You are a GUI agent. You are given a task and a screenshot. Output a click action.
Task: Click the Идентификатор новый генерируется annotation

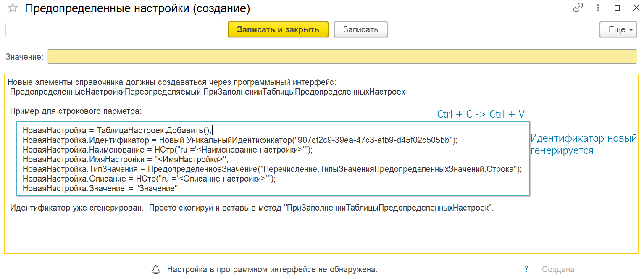tap(583, 144)
